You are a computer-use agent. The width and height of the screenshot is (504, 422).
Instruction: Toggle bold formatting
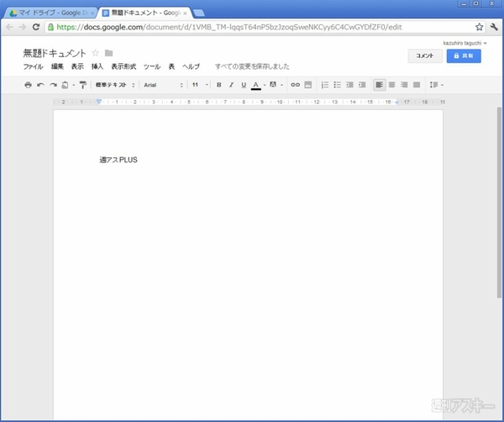coord(219,85)
